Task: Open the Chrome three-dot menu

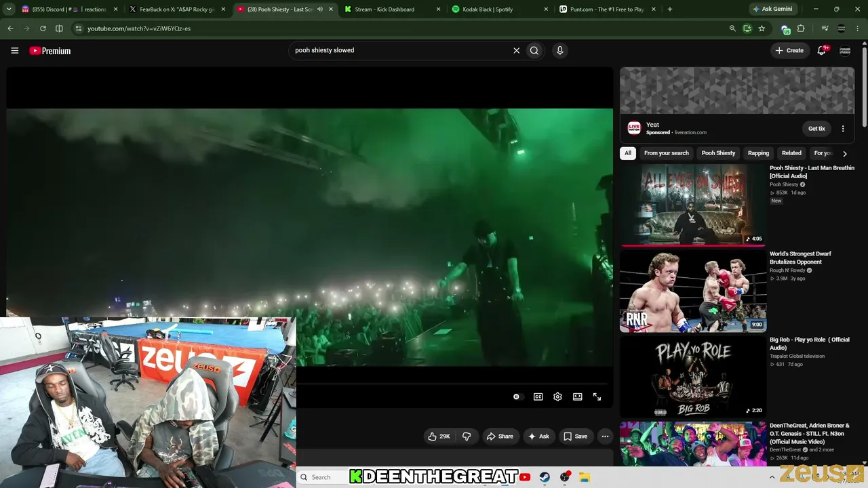Action: [858, 28]
